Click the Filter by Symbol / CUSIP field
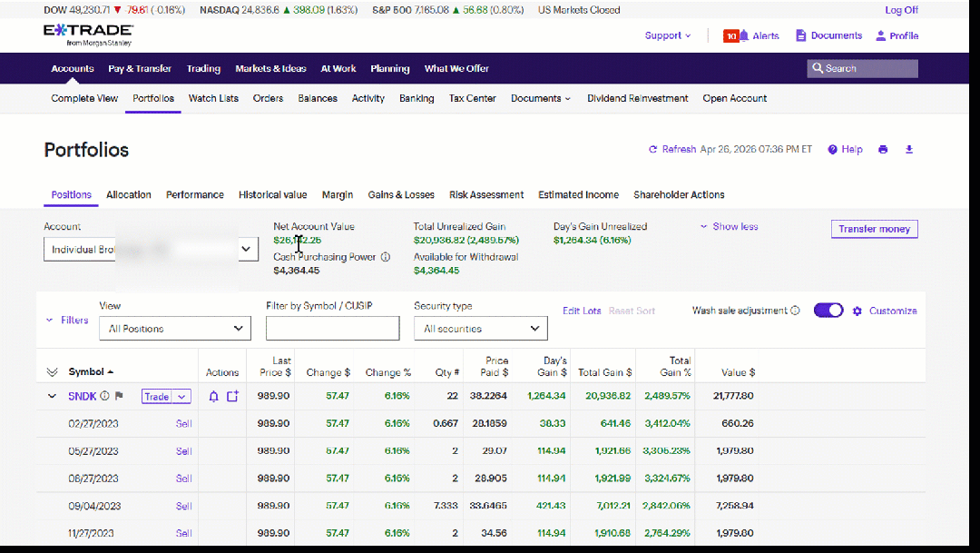This screenshot has height=553, width=980. click(332, 329)
